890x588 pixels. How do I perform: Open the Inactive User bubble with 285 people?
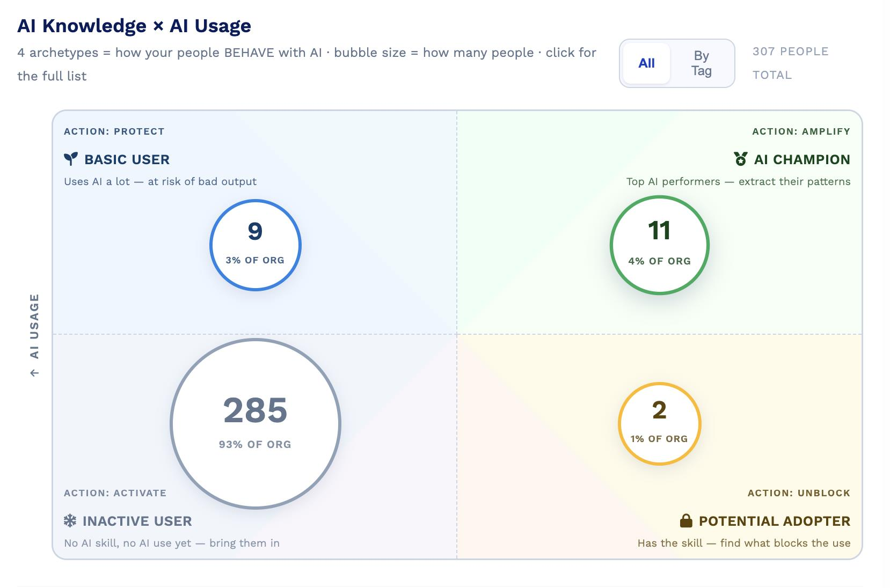(x=256, y=424)
